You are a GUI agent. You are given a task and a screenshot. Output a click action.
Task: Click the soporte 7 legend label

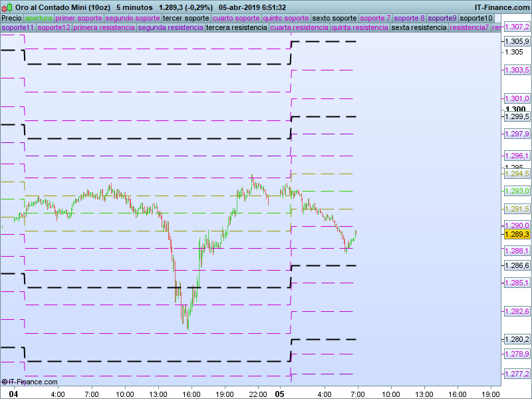(375, 19)
